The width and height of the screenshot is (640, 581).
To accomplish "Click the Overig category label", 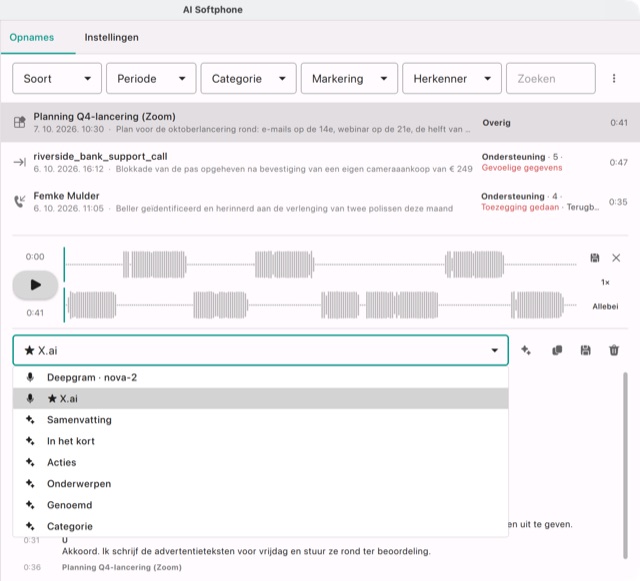I will [x=496, y=122].
